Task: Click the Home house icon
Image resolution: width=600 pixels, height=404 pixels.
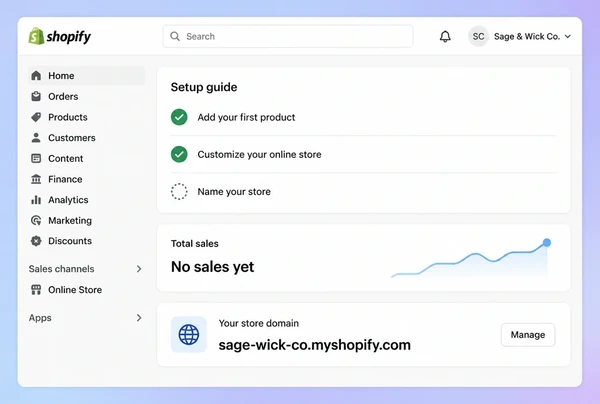Action: point(36,75)
